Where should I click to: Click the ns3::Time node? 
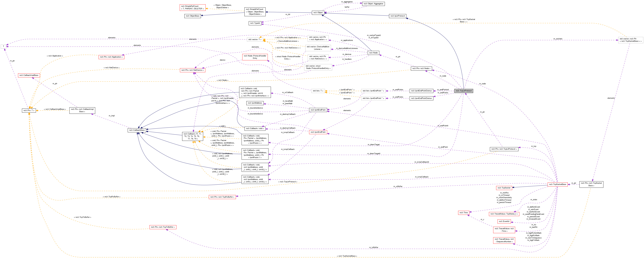(464, 213)
